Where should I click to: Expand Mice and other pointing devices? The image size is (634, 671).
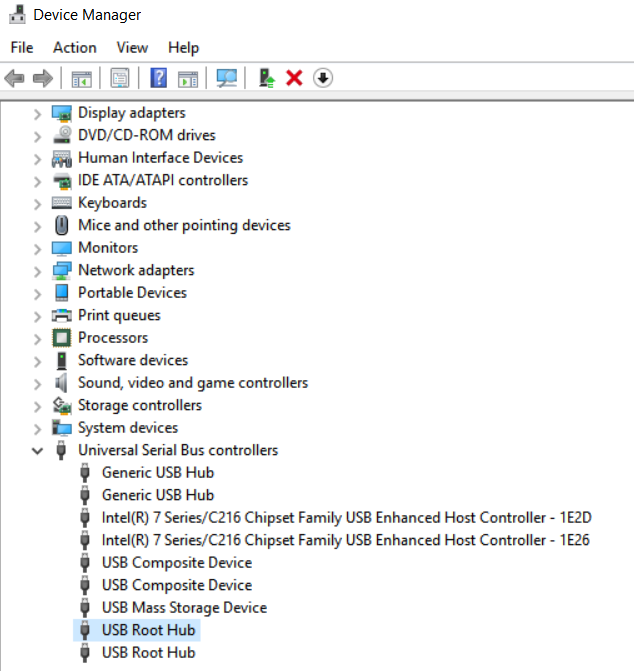click(x=38, y=226)
